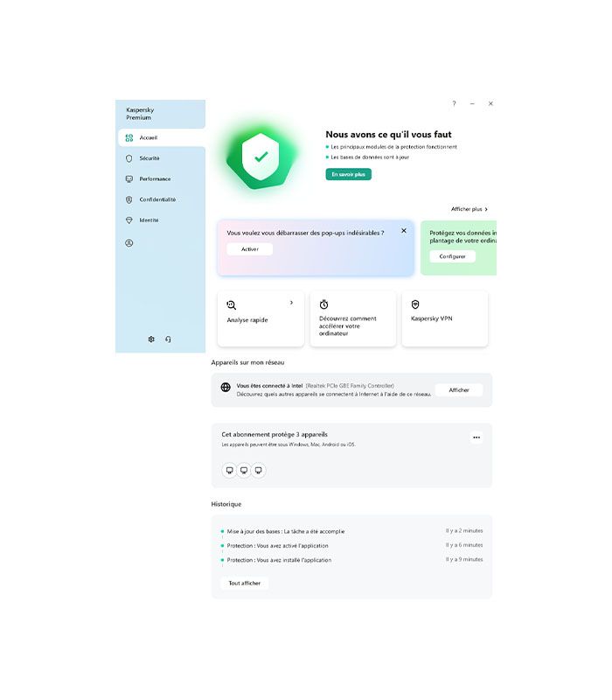The height and width of the screenshot is (700, 612).
Task: Click the Analyse rapide magnifier icon
Action: pos(231,304)
